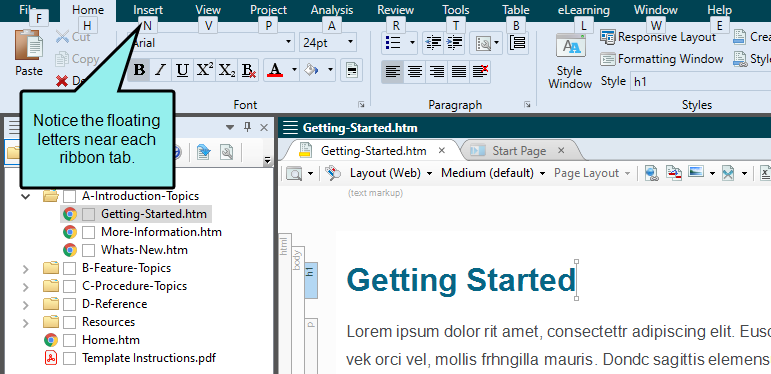Open the Project ribbon tab
Image resolution: width=771 pixels, height=374 pixels.
coord(268,10)
